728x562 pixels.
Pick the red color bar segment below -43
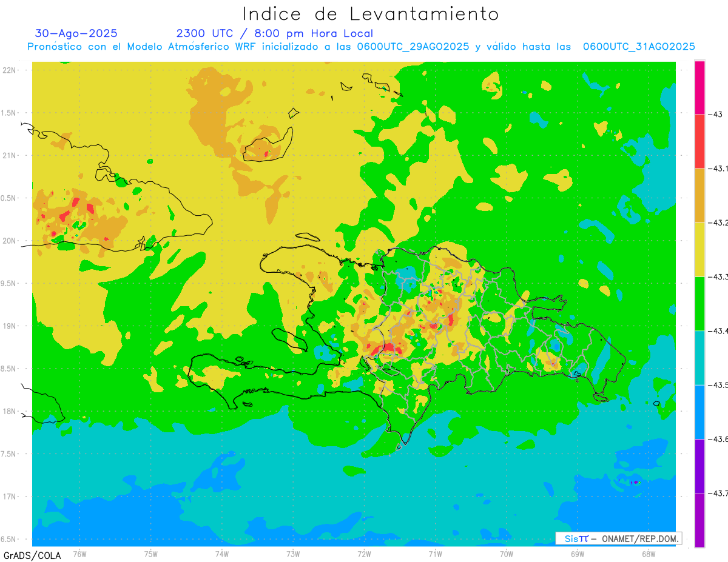click(x=699, y=141)
